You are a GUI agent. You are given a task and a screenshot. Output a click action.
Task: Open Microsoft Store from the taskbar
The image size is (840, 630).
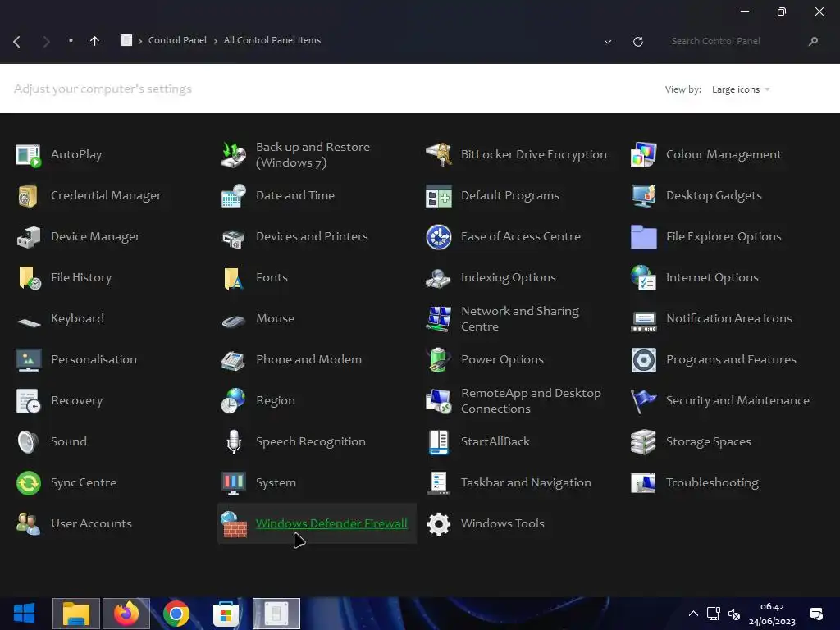[226, 614]
